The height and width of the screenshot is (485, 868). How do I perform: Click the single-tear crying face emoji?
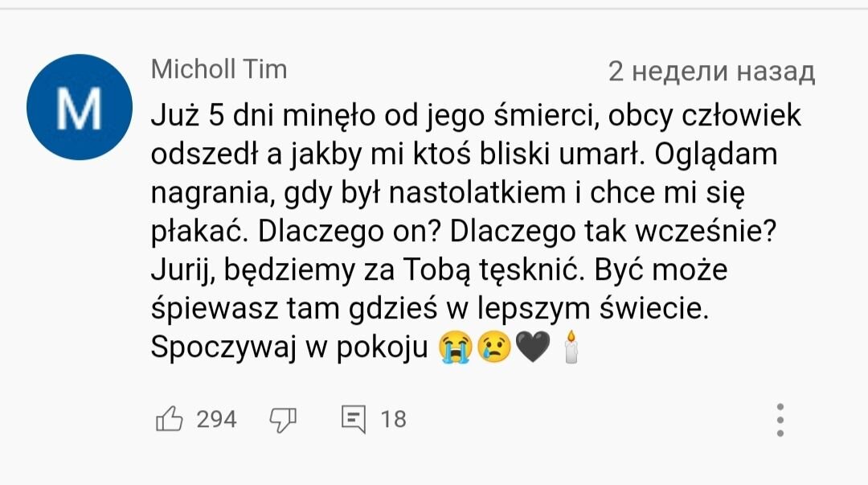493,347
